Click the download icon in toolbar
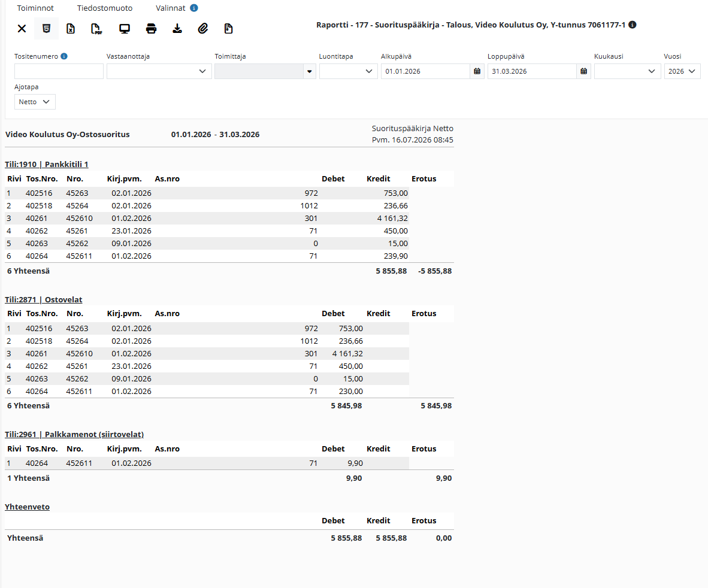This screenshot has height=588, width=708. (177, 29)
